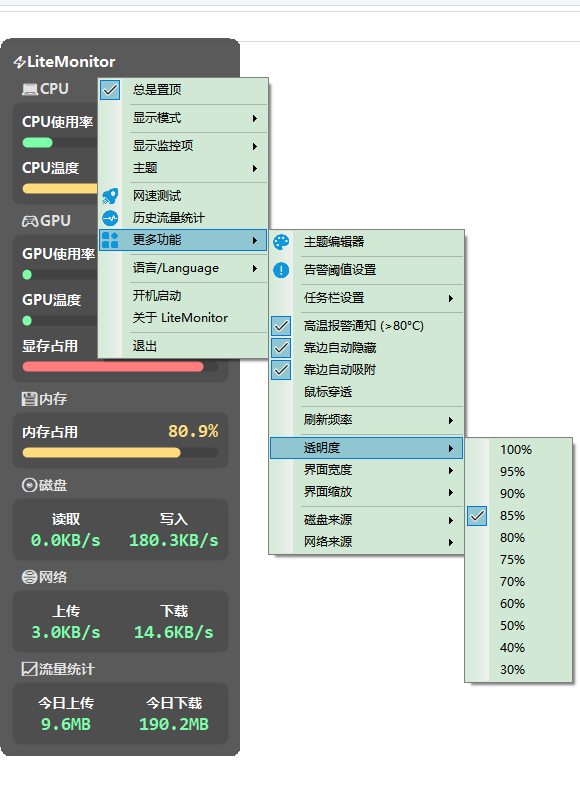
Task: Set opacity to 95%
Action: pos(518,472)
